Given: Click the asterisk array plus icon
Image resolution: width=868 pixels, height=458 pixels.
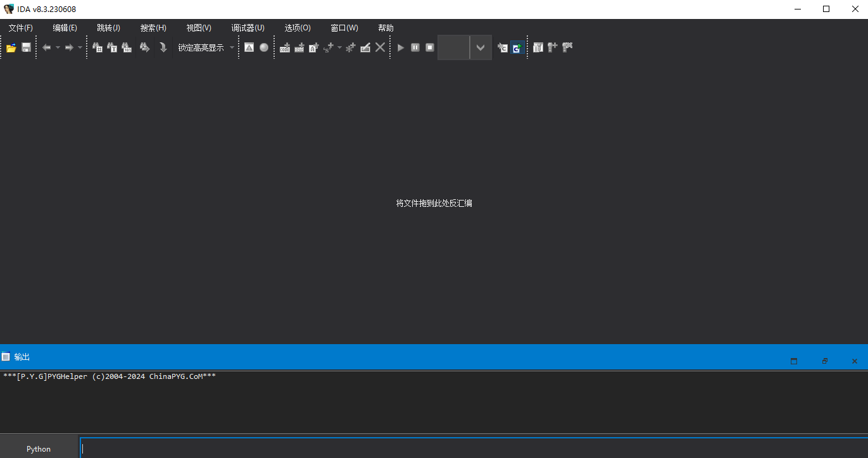Looking at the screenshot, I should (350, 47).
